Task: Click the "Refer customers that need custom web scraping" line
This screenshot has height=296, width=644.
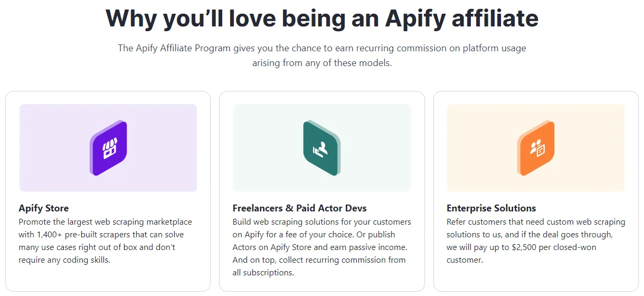Action: pyautogui.click(x=535, y=221)
